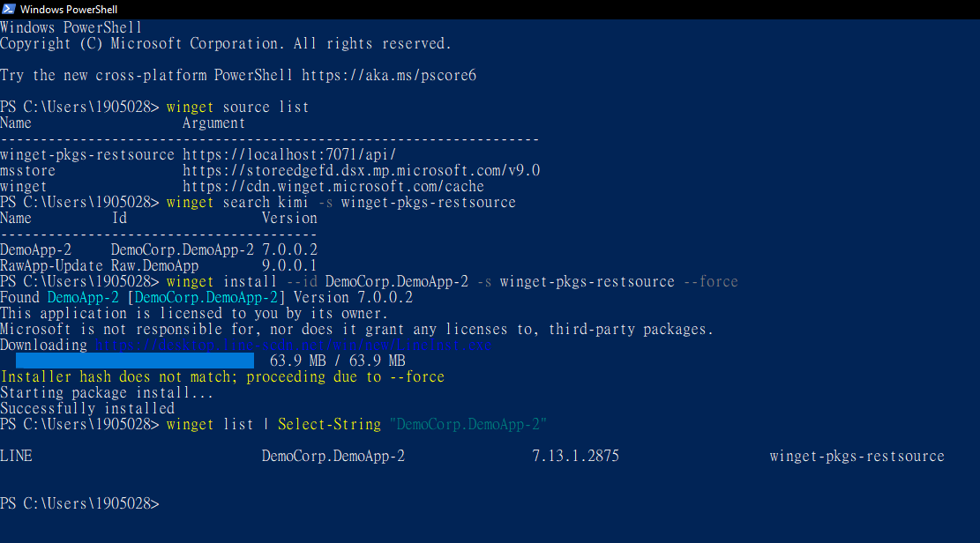Click the LINE entry in the winget list output
The width and height of the screenshot is (980, 543).
16,456
